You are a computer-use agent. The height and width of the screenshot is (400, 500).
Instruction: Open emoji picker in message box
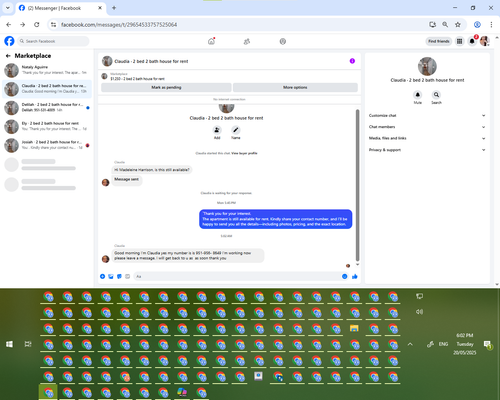(344, 276)
